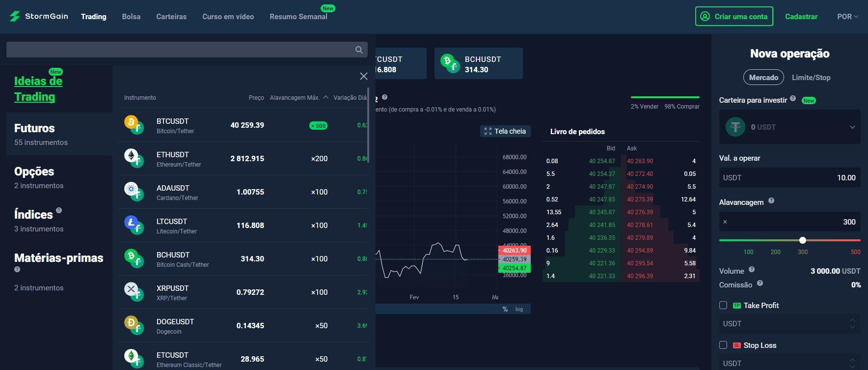This screenshot has width=868, height=370.
Task: Toggle the log chart scale
Action: click(519, 309)
